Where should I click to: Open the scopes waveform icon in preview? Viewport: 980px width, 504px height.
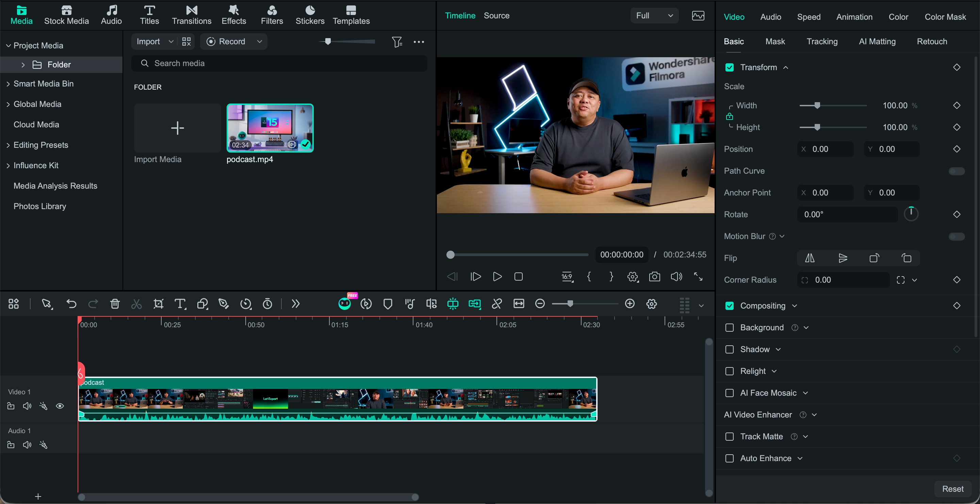[x=698, y=16]
